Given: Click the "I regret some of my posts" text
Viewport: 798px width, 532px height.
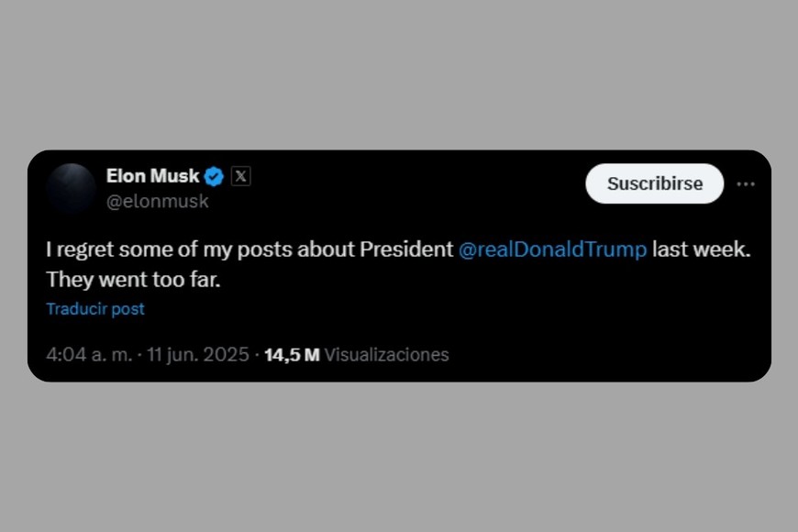Looking at the screenshot, I should [147, 249].
